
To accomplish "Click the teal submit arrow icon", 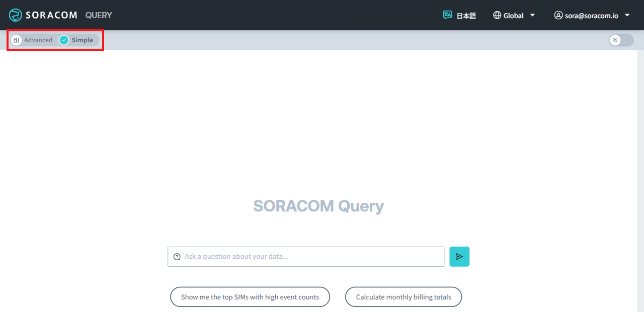I will pyautogui.click(x=459, y=256).
